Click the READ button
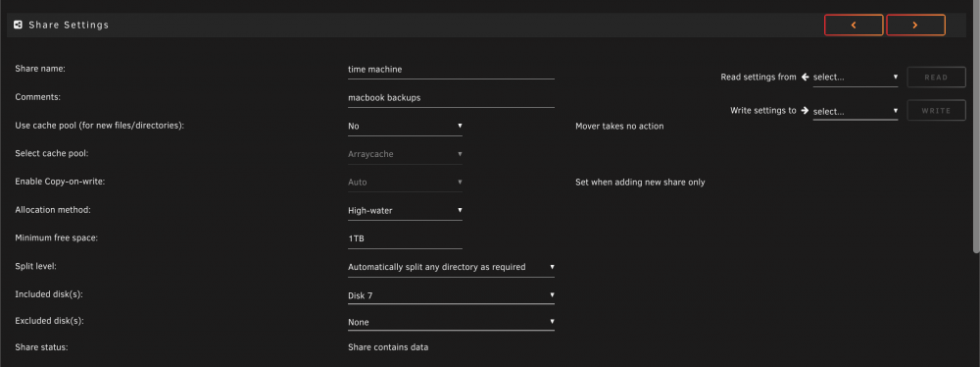 (x=936, y=78)
